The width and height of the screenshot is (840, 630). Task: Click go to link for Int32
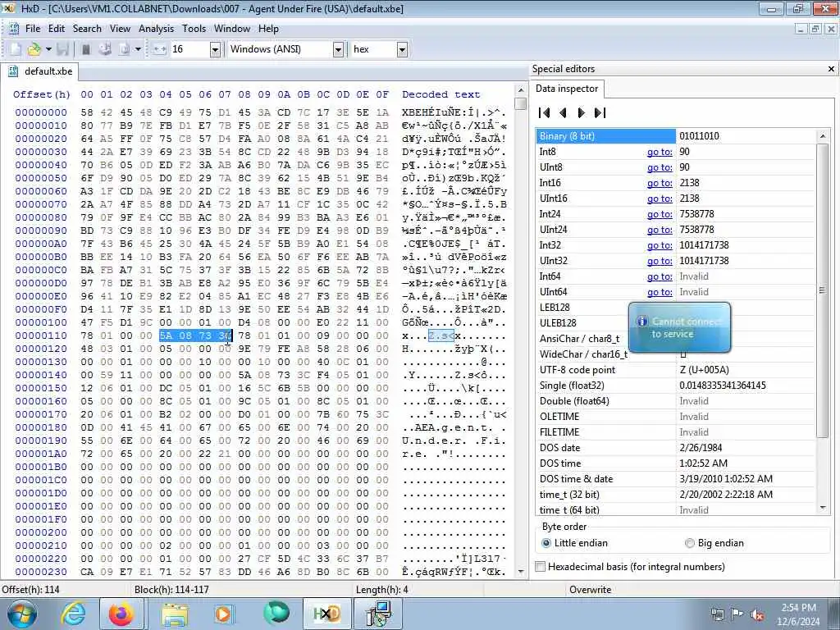(x=660, y=244)
